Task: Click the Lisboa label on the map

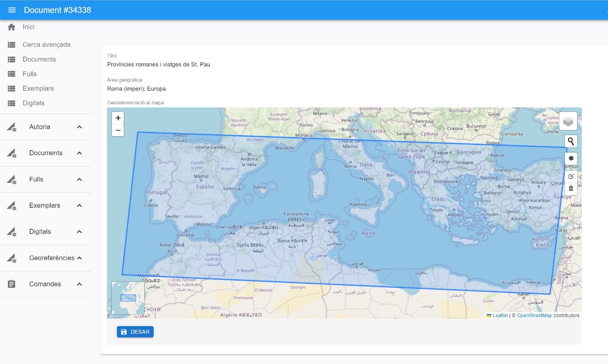Action: [151, 205]
